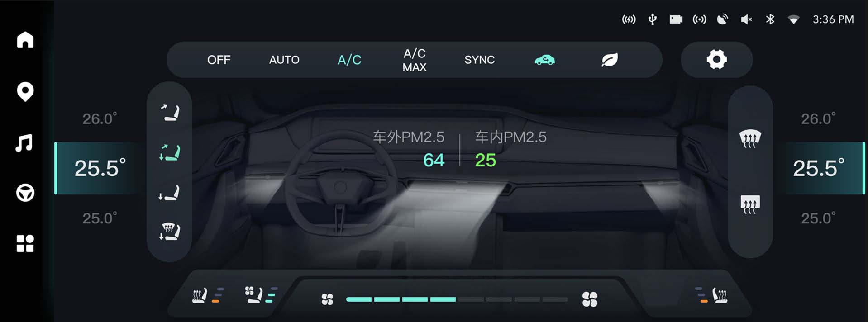Screen dimensions: 868x322
Task: Open the steering wheel vehicle menu
Action: pos(25,193)
